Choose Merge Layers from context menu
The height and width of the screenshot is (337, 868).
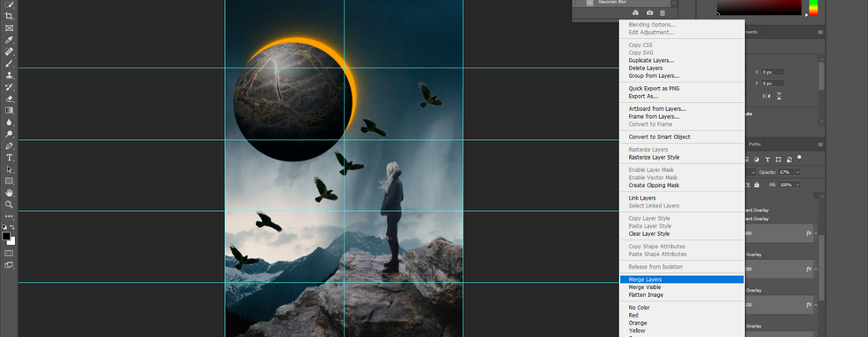coord(681,279)
